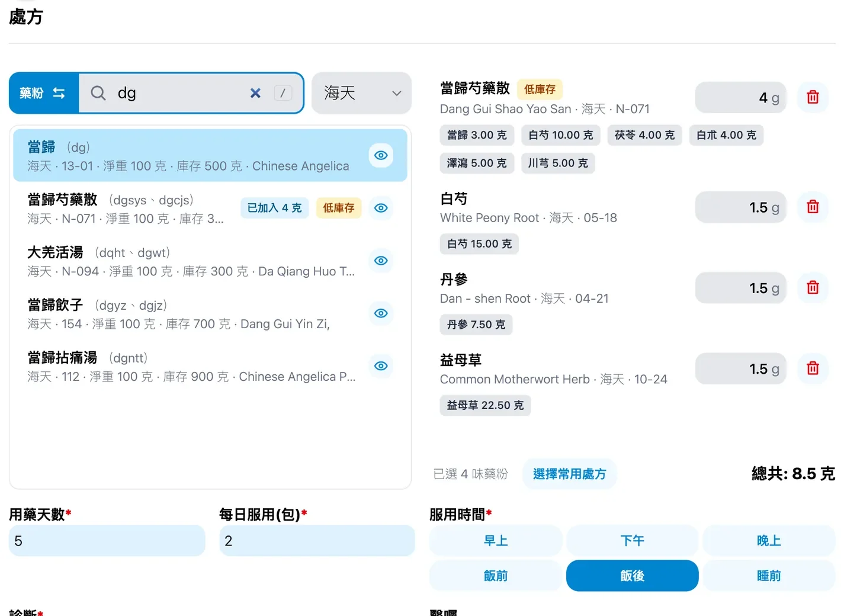Remove 白芍 with its trash icon
The height and width of the screenshot is (616, 841).
(x=813, y=207)
